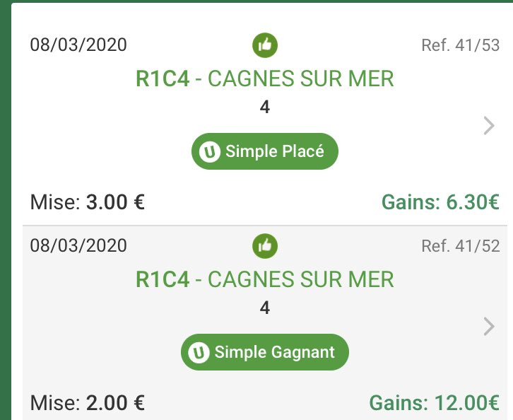The height and width of the screenshot is (420, 513).
Task: Click the date on the Simple Placé bet
Action: (x=78, y=45)
